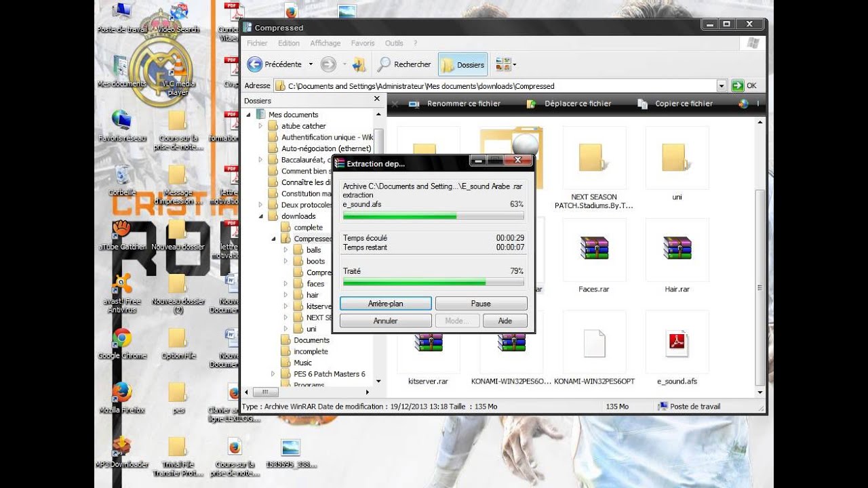The image size is (868, 488).
Task: Open VLC media player desktop shortcut
Action: pos(178,75)
